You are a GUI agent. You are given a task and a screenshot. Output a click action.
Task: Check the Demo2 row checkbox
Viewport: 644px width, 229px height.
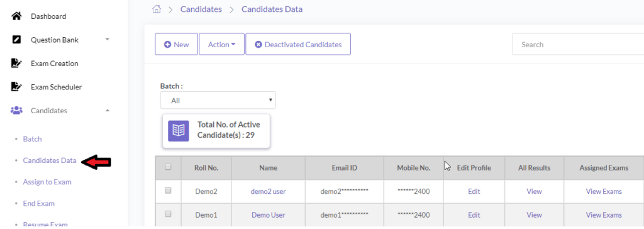tap(167, 191)
